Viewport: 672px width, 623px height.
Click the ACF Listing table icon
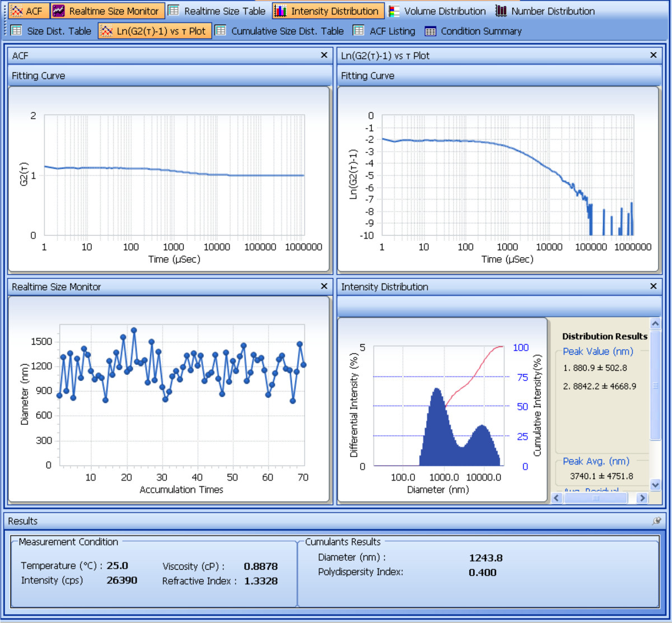point(359,31)
